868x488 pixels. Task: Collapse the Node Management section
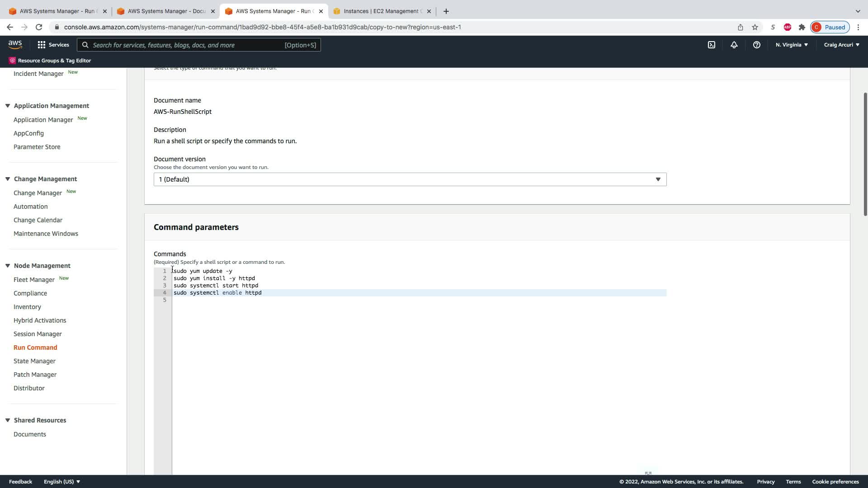coord(8,266)
